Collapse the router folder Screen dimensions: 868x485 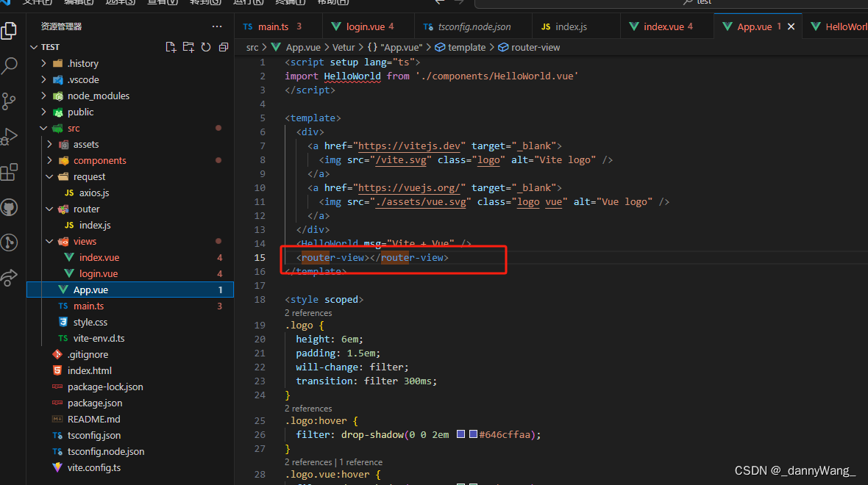(x=49, y=209)
